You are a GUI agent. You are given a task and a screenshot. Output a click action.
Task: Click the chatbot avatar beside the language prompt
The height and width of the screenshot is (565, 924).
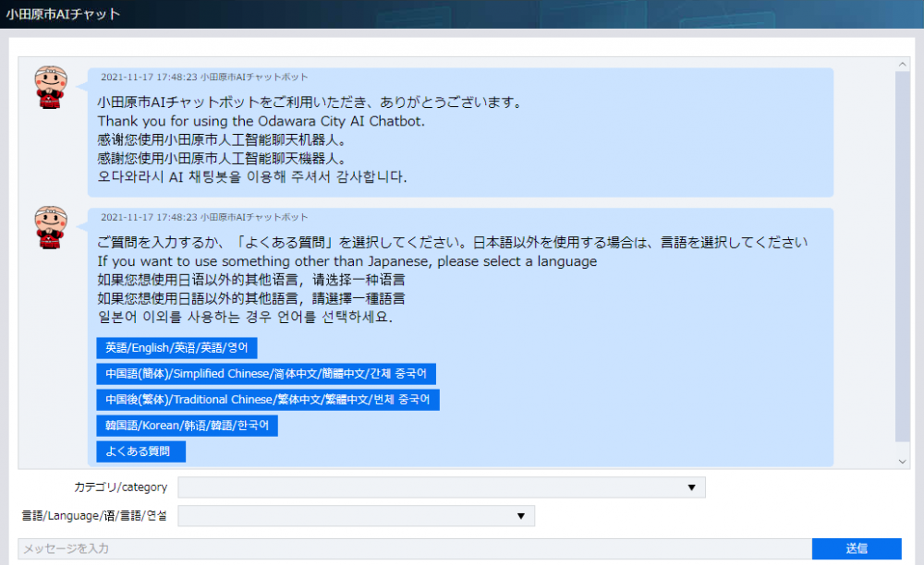[51, 227]
